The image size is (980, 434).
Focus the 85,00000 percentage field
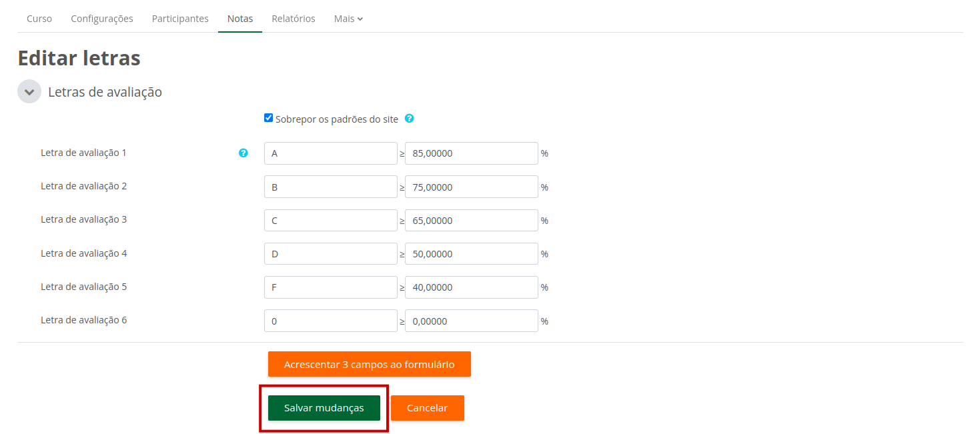pyautogui.click(x=471, y=153)
